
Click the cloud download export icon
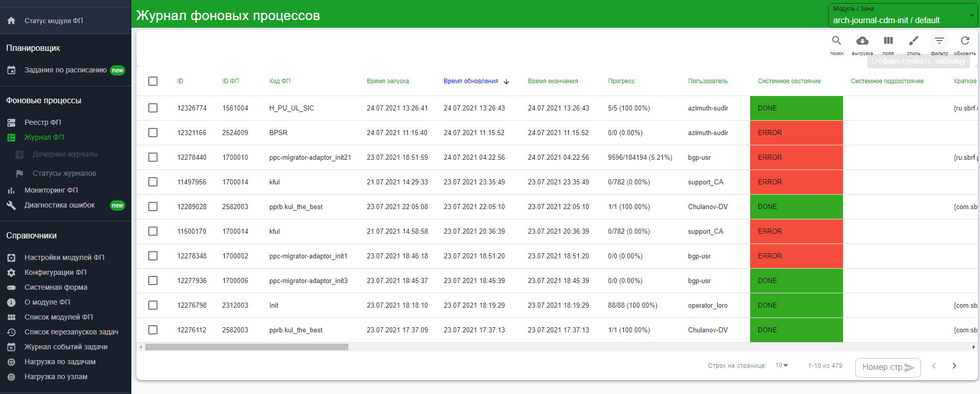tap(862, 41)
